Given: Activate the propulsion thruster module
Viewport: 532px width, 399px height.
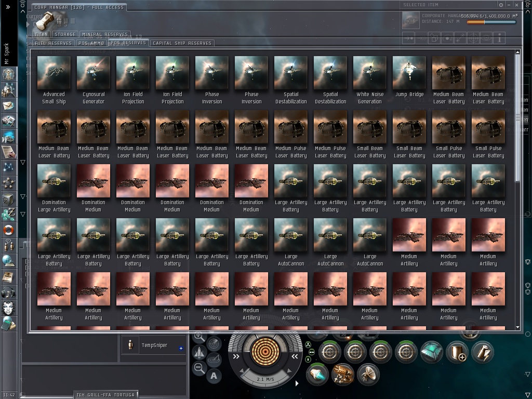Looking at the screenshot, I should tap(317, 375).
